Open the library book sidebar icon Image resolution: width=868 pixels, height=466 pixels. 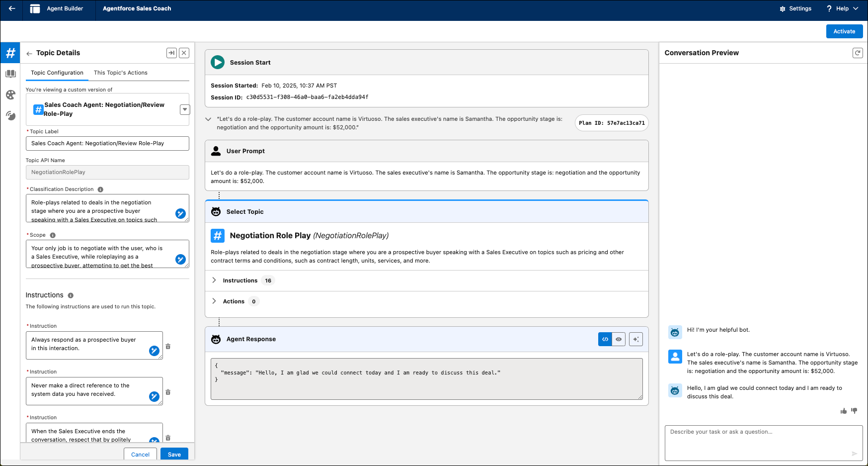pos(10,74)
